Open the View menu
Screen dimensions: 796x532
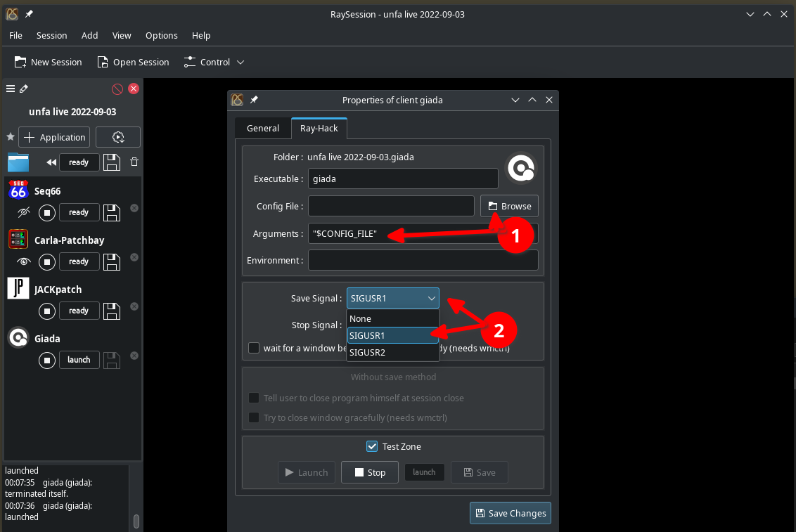pyautogui.click(x=122, y=36)
